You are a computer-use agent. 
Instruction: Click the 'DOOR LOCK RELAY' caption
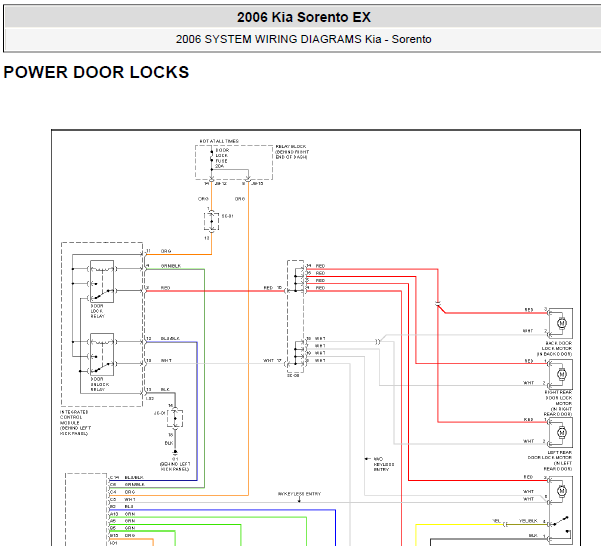(97, 311)
